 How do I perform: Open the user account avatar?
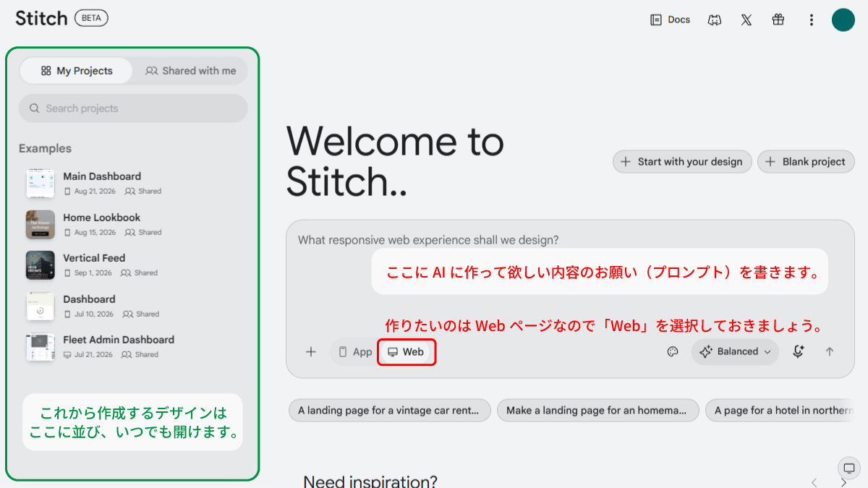(843, 20)
